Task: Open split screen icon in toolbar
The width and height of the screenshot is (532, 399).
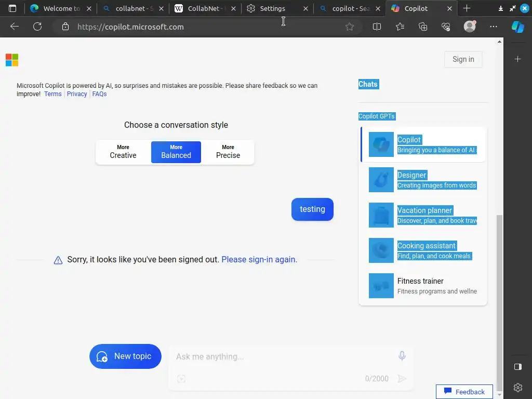Action: coord(377,26)
